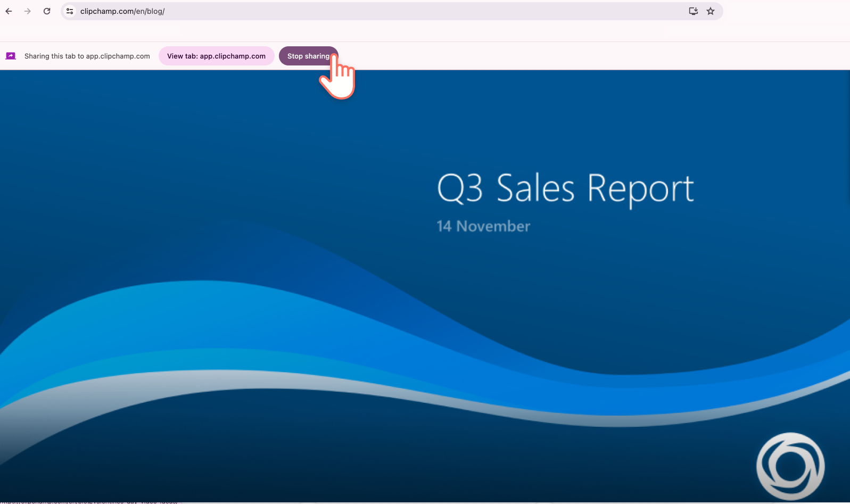Click the swirl logo on the slide
Screen dimensions: 850x504
tap(790, 466)
